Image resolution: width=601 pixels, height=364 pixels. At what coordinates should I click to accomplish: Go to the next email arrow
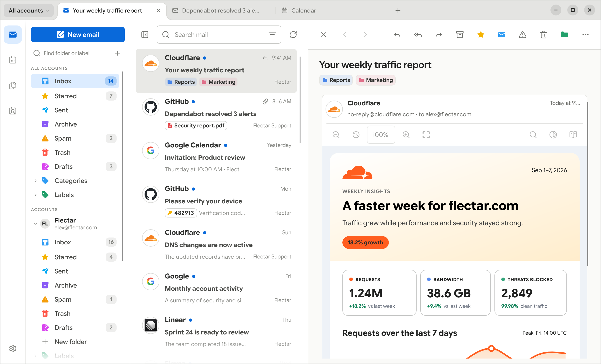point(365,35)
